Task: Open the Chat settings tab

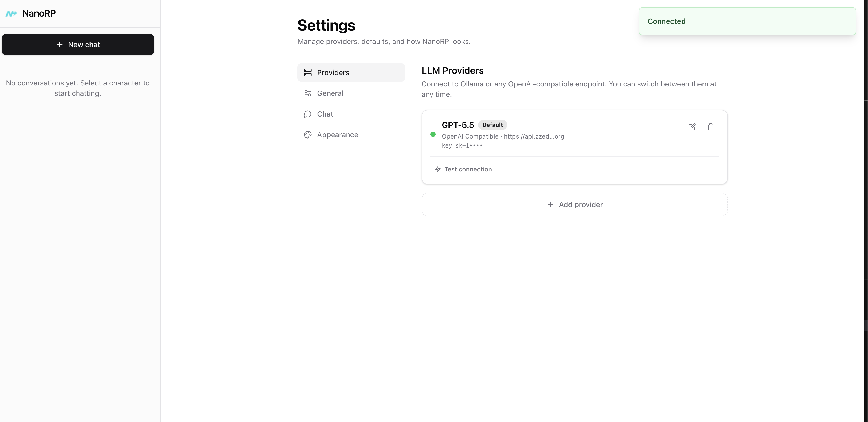Action: (x=351, y=114)
